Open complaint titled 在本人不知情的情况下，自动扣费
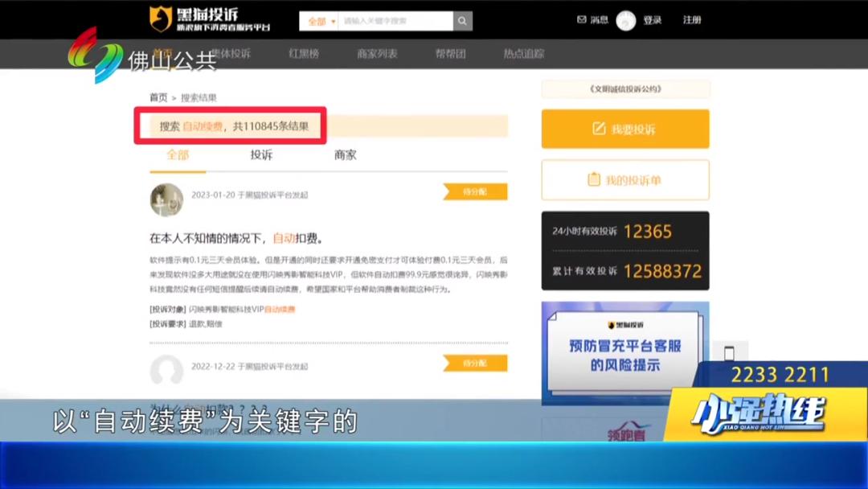This screenshot has height=489, width=868. tap(236, 238)
